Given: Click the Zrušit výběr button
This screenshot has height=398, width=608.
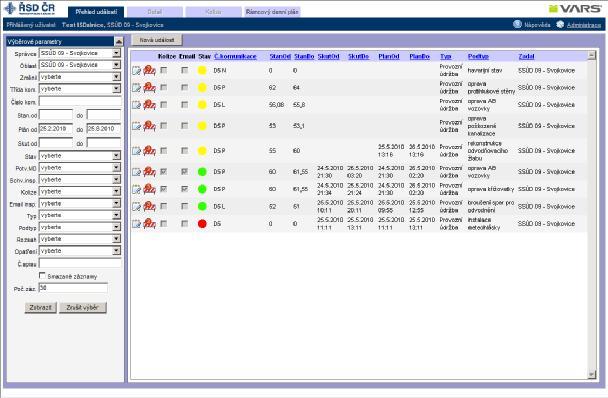Looking at the screenshot, I should click(x=83, y=308).
